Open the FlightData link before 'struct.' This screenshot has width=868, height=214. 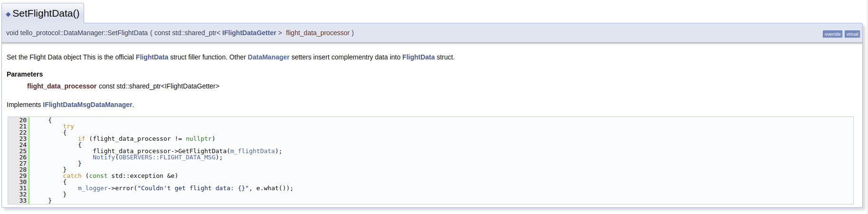click(418, 57)
